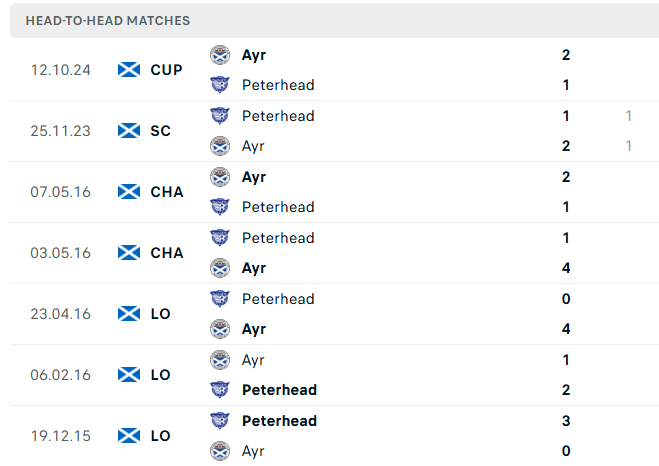
Task: Open bold Peterhead name in 06.02.16 match
Action: point(279,390)
